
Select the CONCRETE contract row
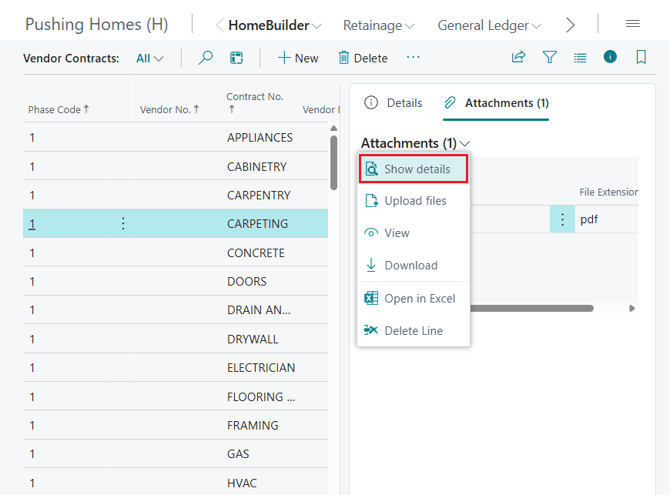[x=175, y=253]
